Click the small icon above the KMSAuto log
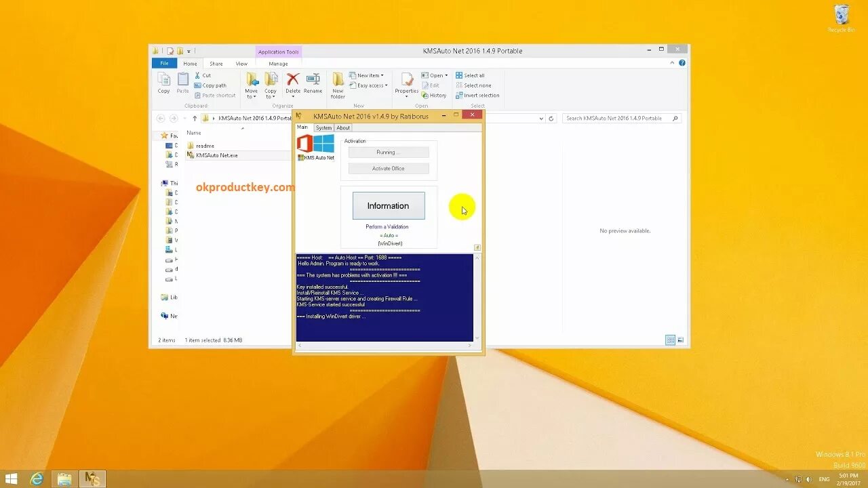 [477, 247]
